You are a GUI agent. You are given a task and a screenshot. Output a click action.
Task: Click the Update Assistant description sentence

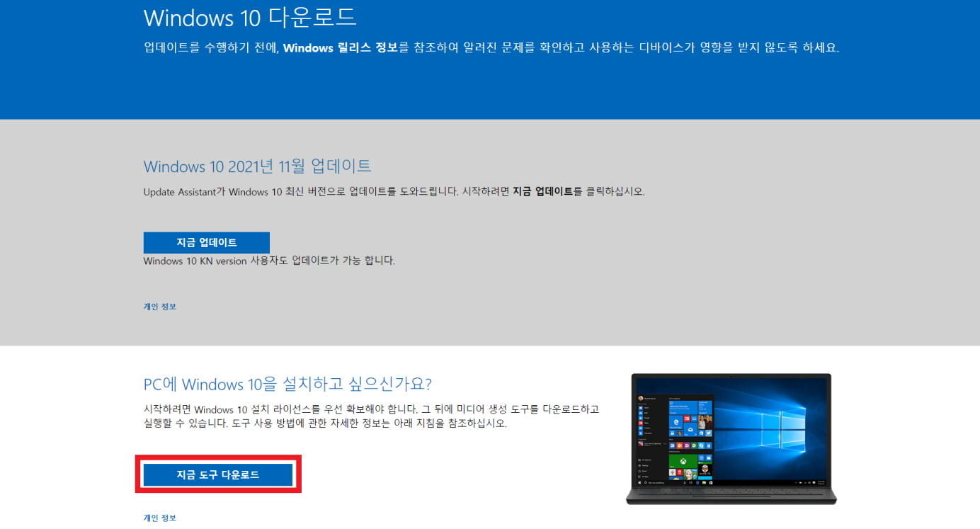[394, 191]
